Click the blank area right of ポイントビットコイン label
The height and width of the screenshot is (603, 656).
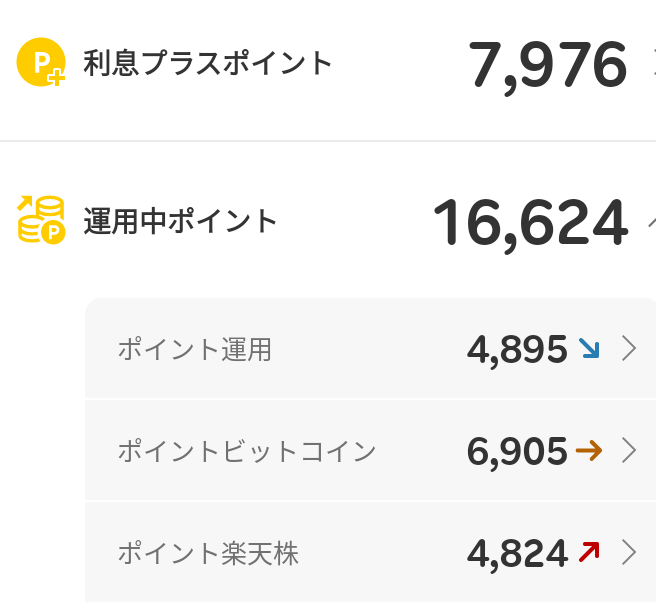(420, 452)
